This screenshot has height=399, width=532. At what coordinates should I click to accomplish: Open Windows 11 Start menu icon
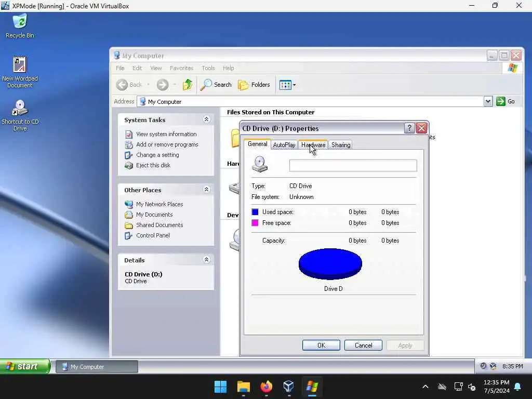pyautogui.click(x=220, y=387)
